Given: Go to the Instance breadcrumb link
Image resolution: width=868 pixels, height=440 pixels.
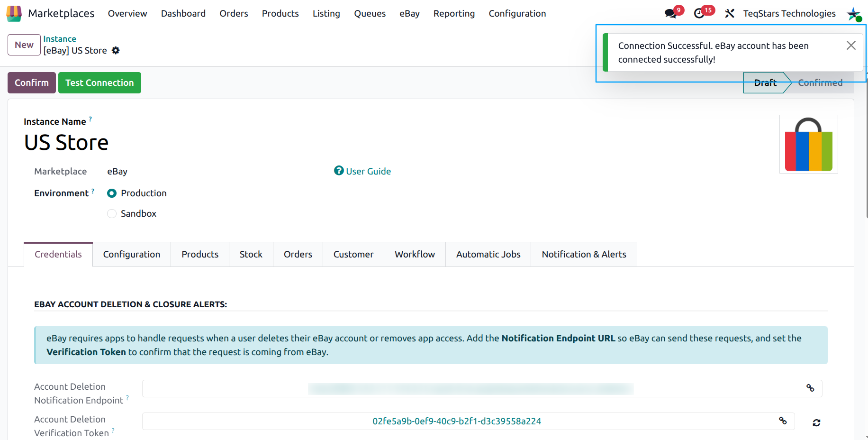Looking at the screenshot, I should coord(60,39).
